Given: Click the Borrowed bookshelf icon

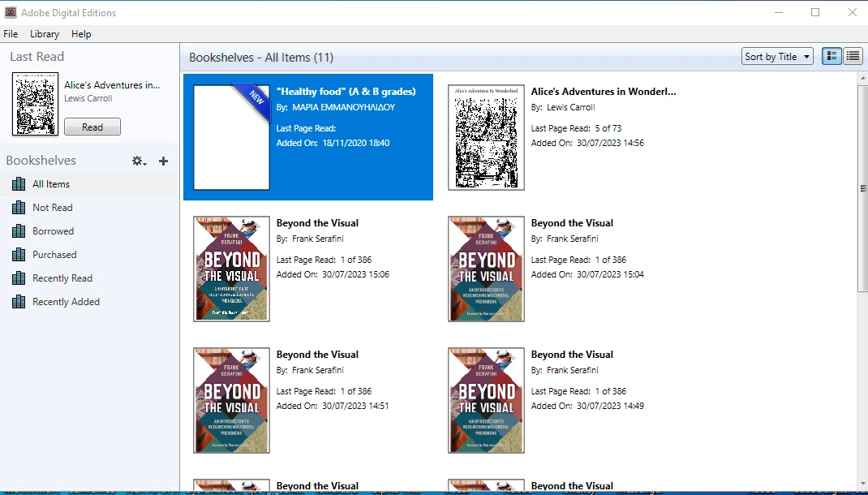Looking at the screenshot, I should click(x=19, y=231).
